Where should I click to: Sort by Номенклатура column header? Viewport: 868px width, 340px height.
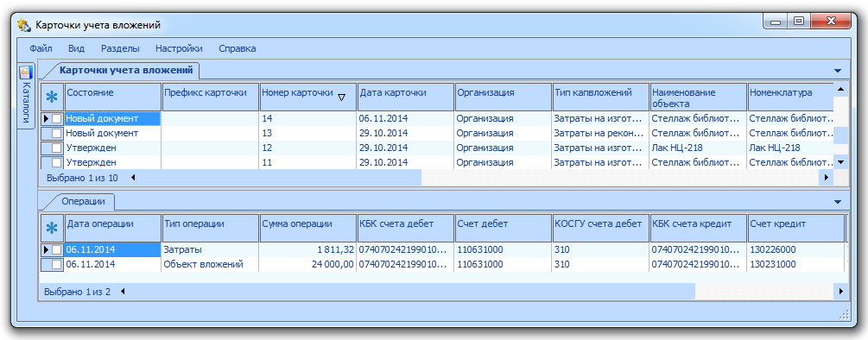(x=790, y=98)
